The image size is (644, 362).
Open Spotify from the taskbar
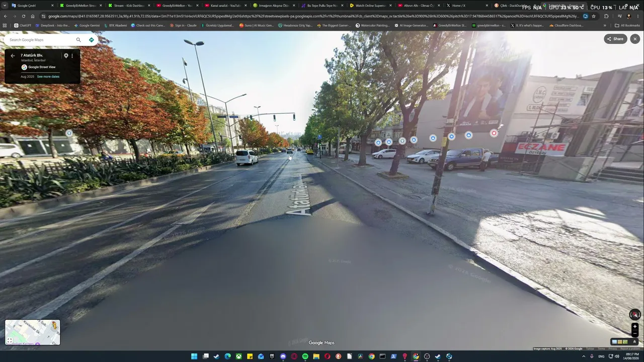coord(305,356)
